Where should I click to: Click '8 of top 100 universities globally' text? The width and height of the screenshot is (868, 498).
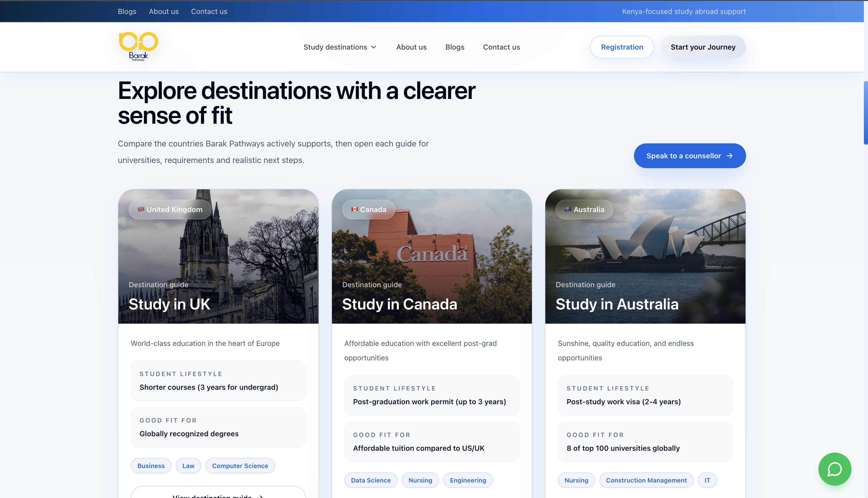(623, 448)
